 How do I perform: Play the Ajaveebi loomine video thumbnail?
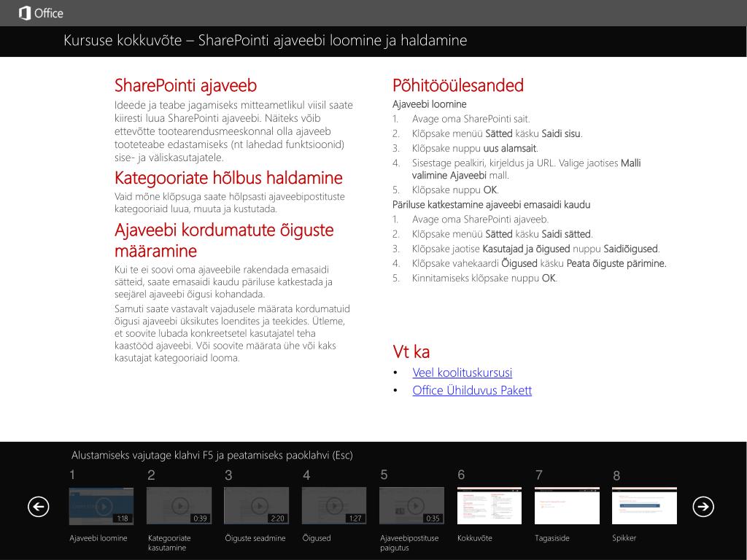[x=101, y=506]
